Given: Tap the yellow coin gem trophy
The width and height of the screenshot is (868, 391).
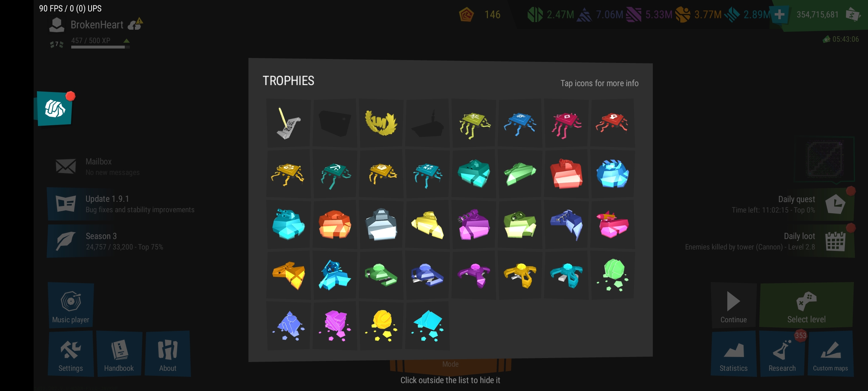Looking at the screenshot, I should pos(381,326).
